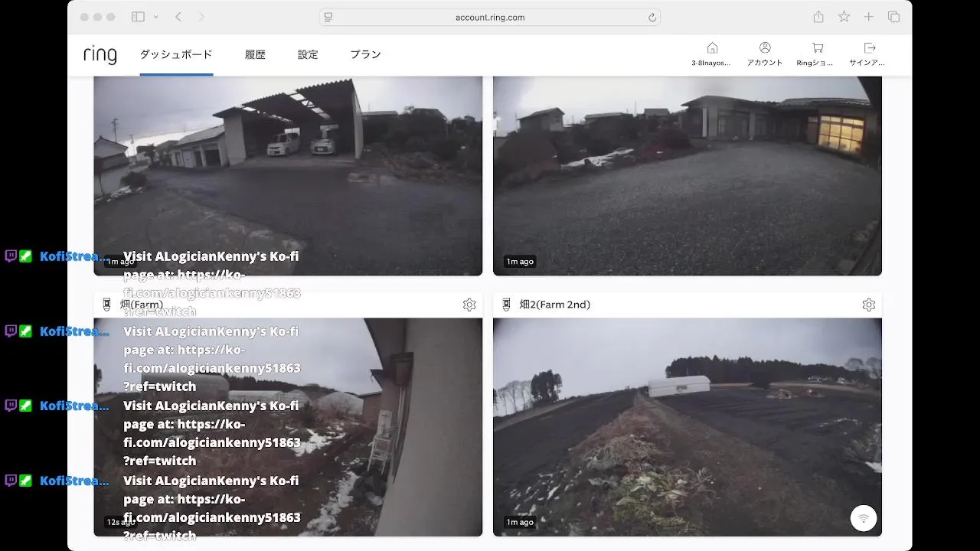
Task: Click the account.ring.com address bar
Action: (x=490, y=17)
